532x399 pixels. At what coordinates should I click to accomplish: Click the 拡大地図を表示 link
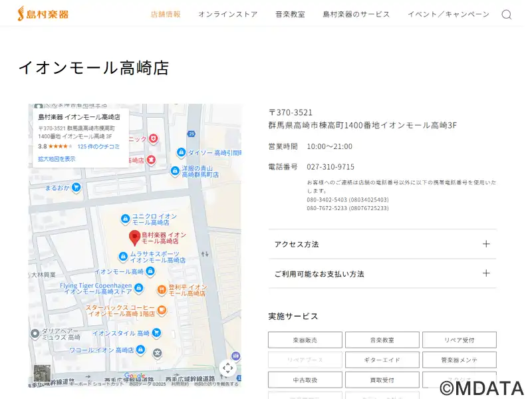click(x=57, y=159)
